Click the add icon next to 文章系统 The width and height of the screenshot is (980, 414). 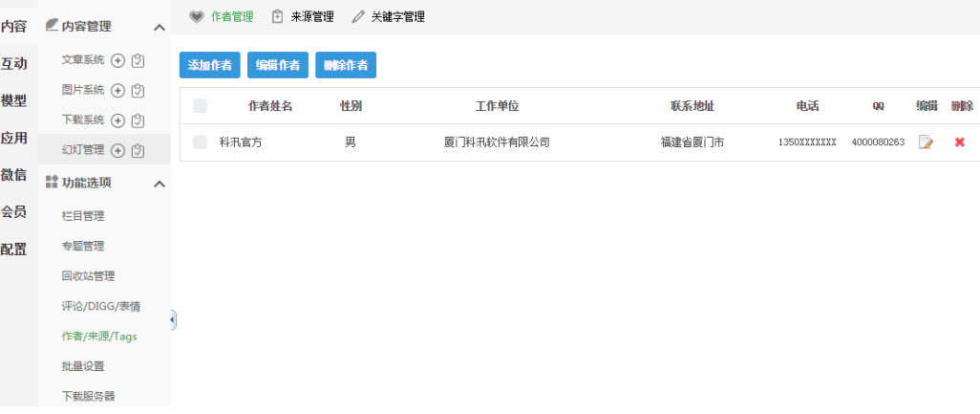pyautogui.click(x=118, y=60)
